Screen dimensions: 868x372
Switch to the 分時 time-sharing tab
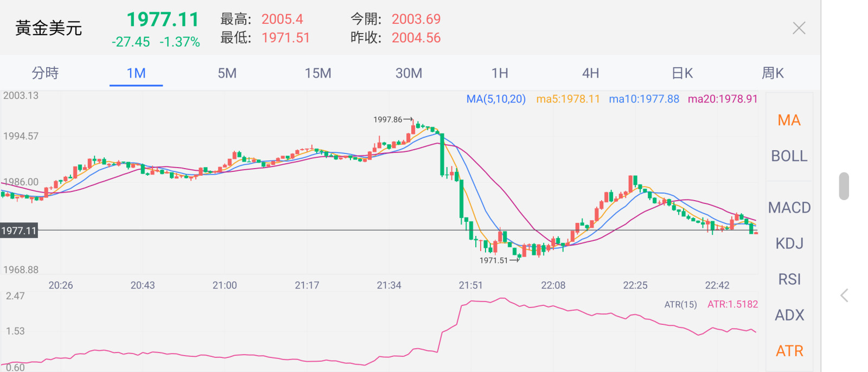pyautogui.click(x=45, y=73)
